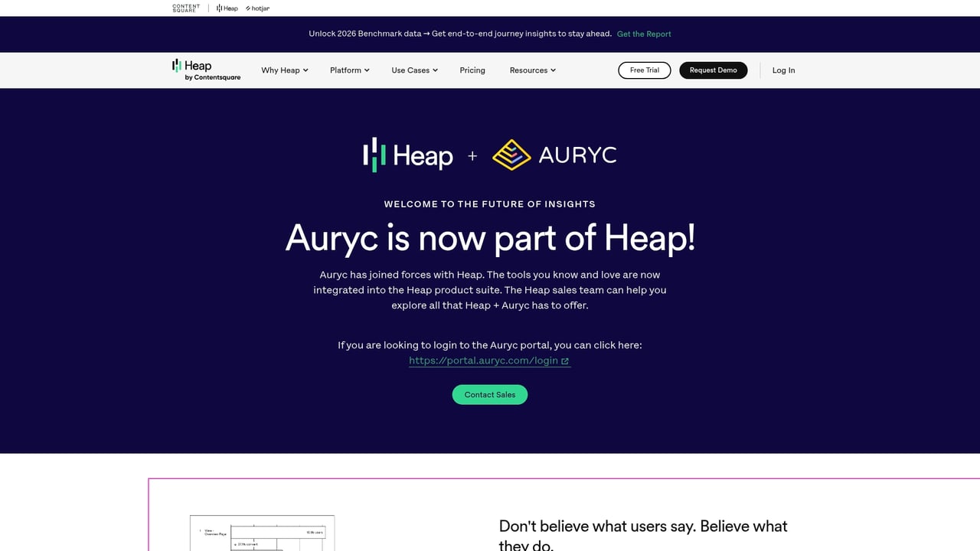This screenshot has width=980, height=551.
Task: Select the Heap logo above the headline
Action: click(x=409, y=155)
